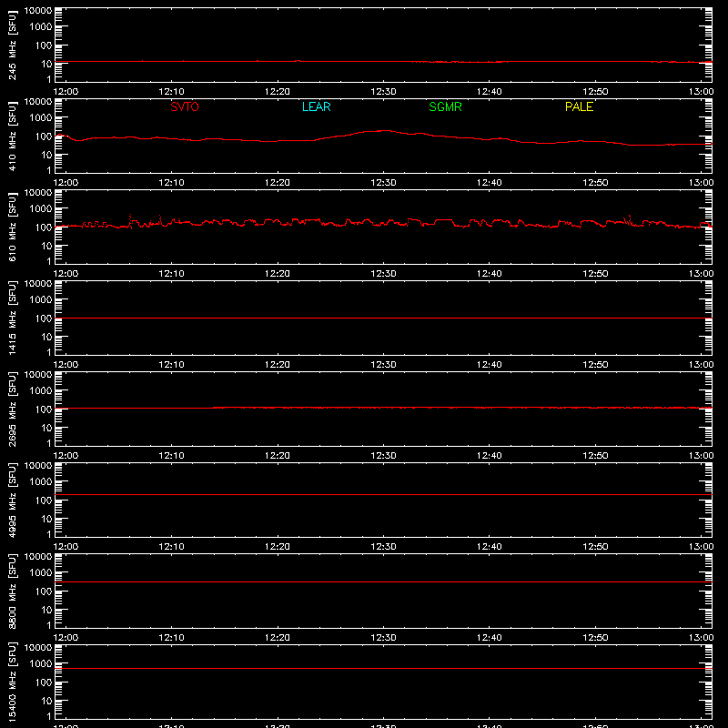Click the 100 y-axis value on 4995 MHz panel

[x=44, y=500]
